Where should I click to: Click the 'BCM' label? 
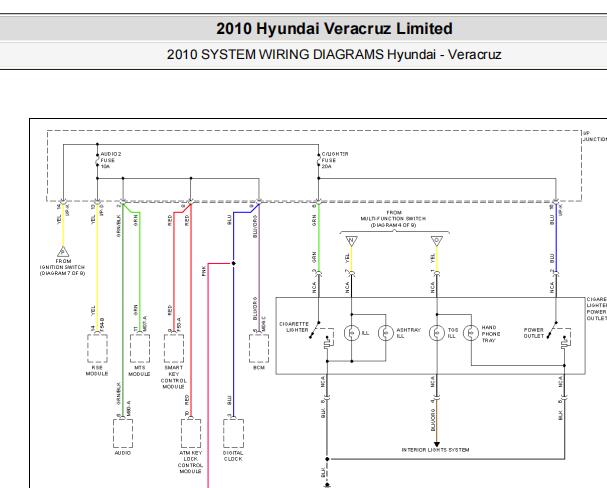pyautogui.click(x=259, y=368)
